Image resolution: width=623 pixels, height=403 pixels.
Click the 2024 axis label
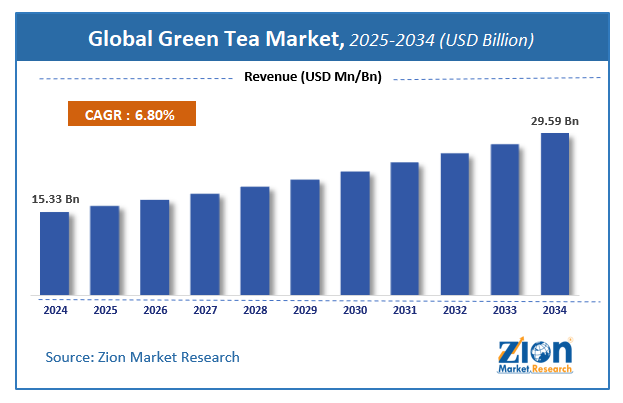tap(55, 310)
